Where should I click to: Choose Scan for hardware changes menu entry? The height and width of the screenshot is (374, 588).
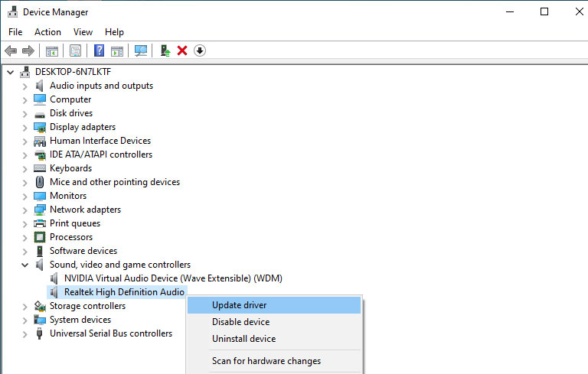click(274, 361)
